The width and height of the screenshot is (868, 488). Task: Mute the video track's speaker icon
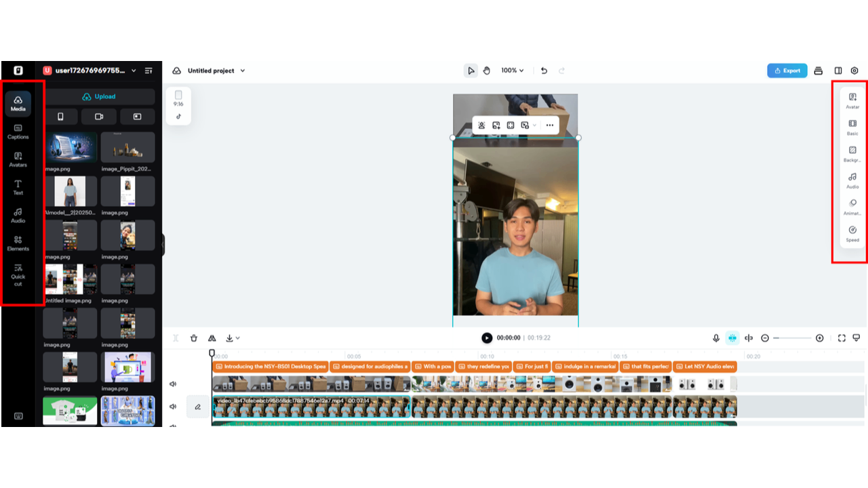click(173, 407)
